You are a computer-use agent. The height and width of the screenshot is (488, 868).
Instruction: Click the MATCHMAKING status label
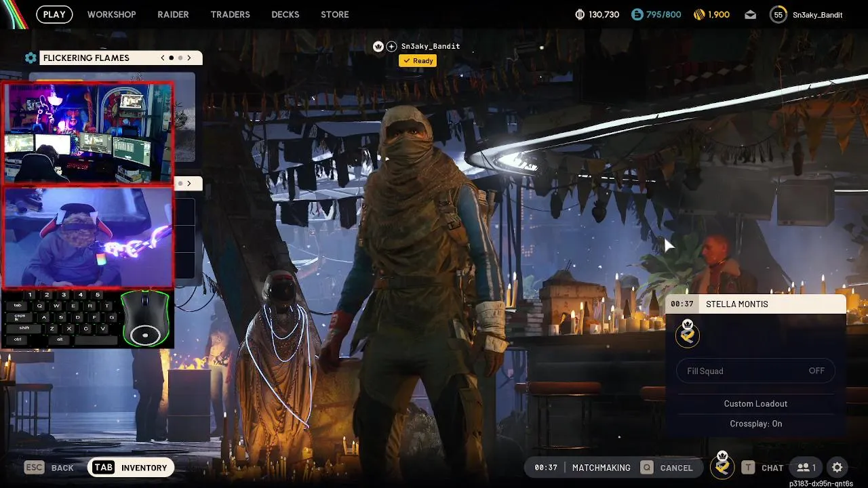[601, 468]
